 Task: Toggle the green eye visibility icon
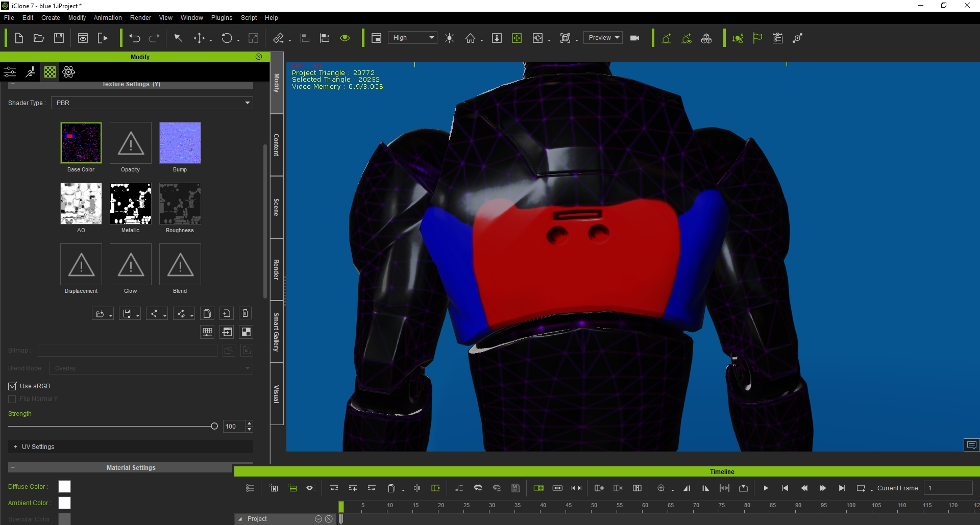(345, 38)
